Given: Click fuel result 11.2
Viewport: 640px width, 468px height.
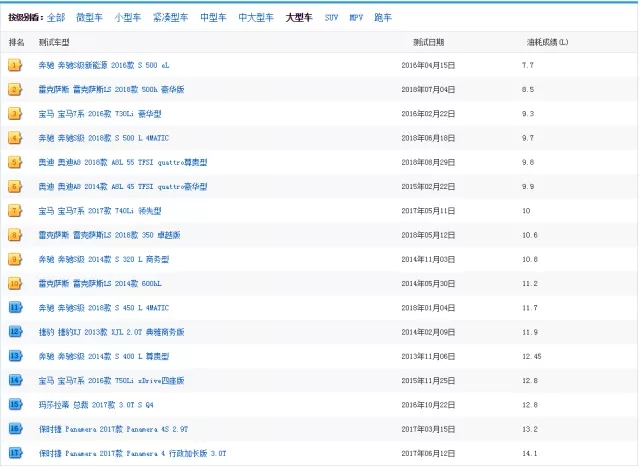Looking at the screenshot, I should pyautogui.click(x=530, y=284).
